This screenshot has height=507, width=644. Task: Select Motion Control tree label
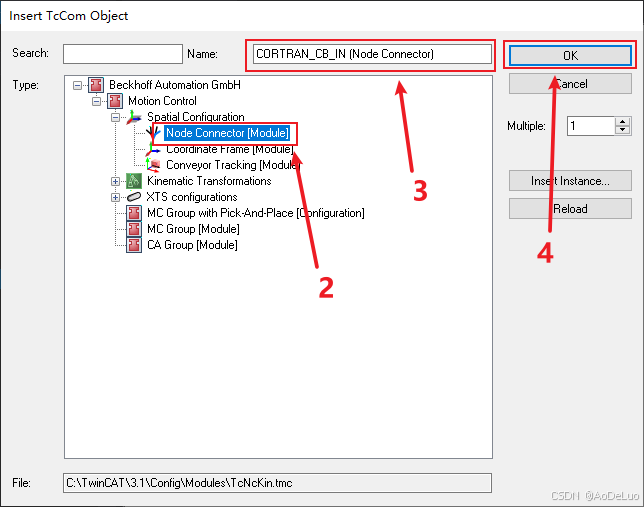coord(162,101)
